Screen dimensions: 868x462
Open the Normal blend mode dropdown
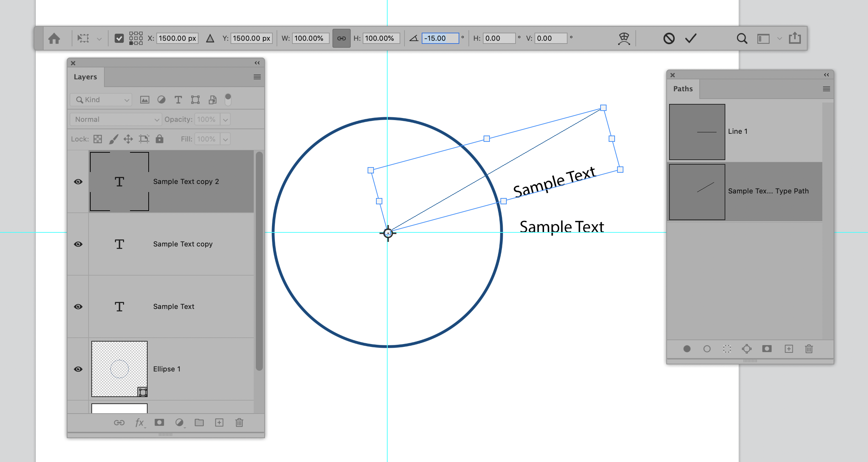pyautogui.click(x=115, y=119)
